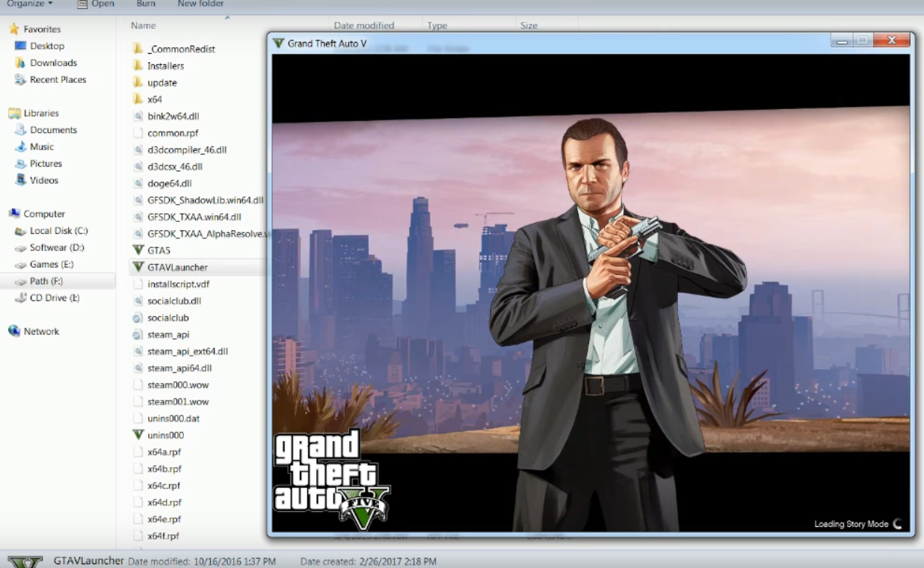The height and width of the screenshot is (568, 924).
Task: Open Desktop in navigation pane
Action: coord(47,46)
